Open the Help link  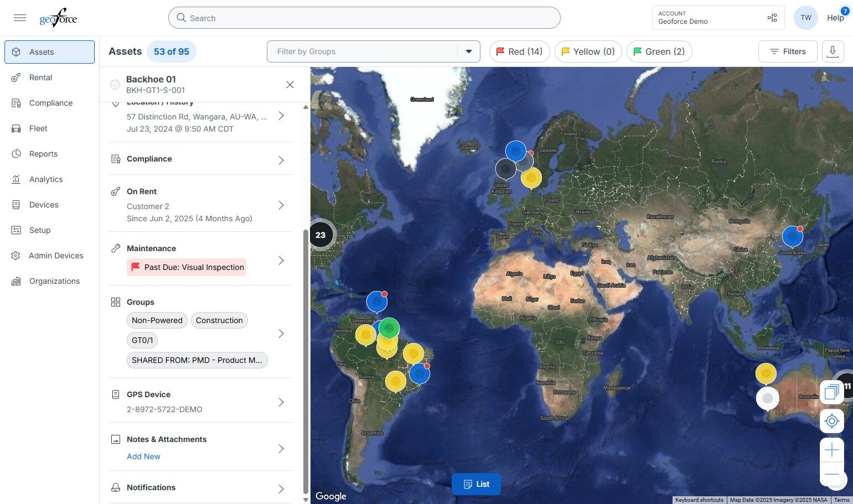(x=835, y=18)
